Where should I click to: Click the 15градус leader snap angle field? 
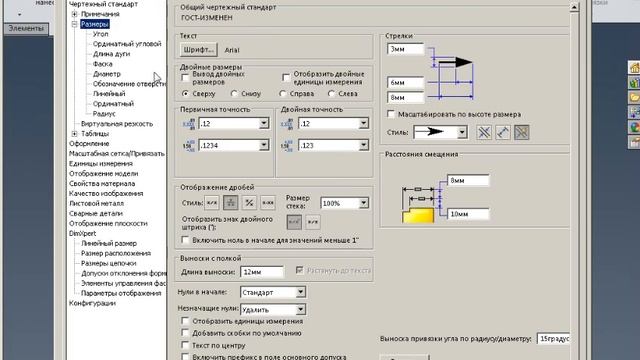(x=553, y=338)
